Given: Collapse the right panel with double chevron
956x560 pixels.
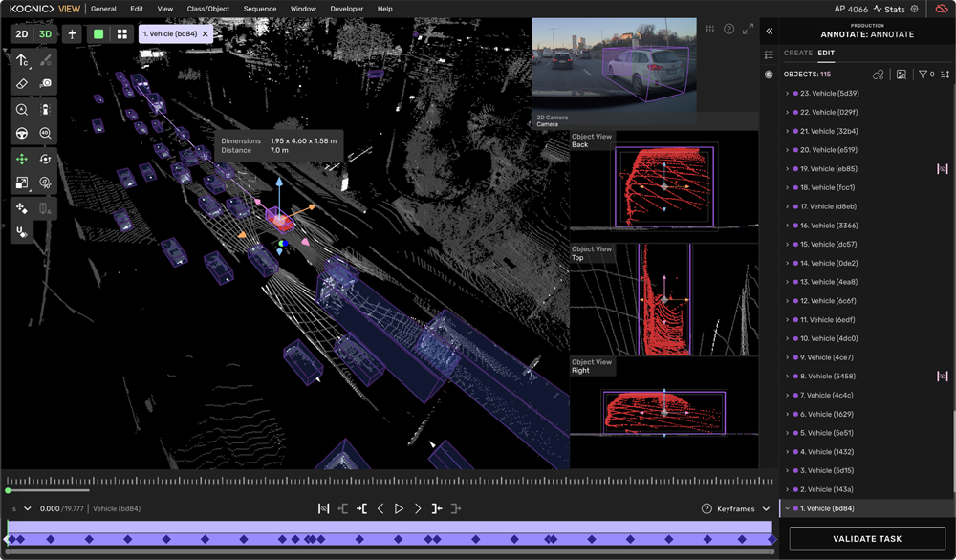Looking at the screenshot, I should [x=770, y=31].
